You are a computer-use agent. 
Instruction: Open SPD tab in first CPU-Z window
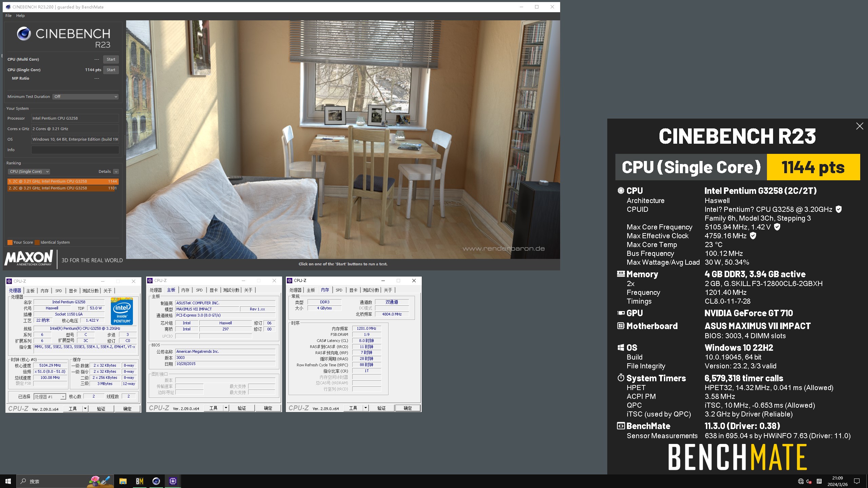point(59,291)
